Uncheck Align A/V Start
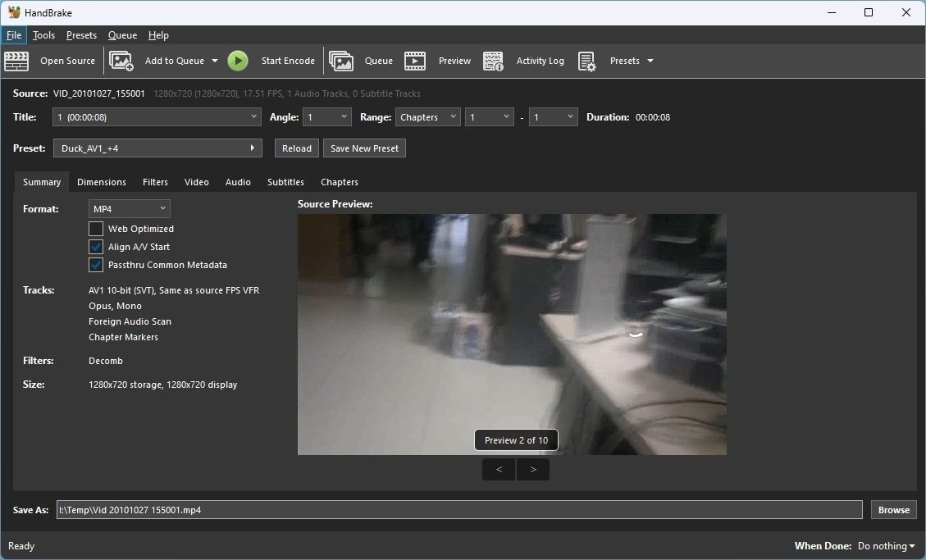 [96, 247]
